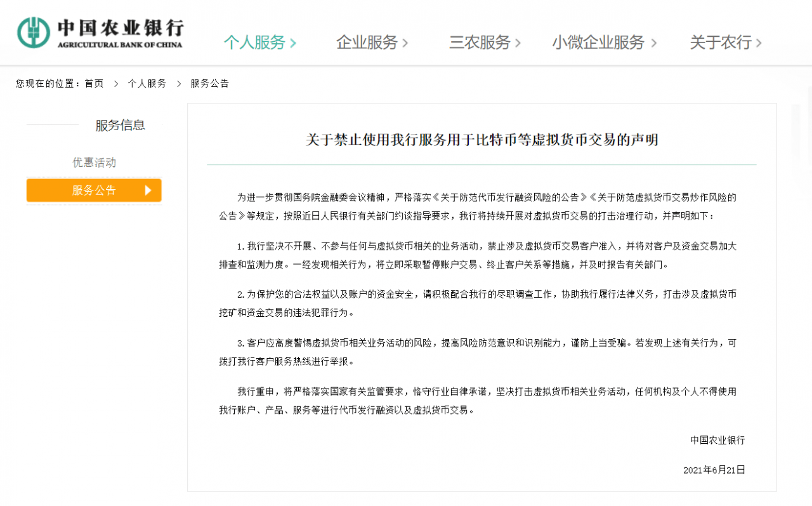Open the 个人服务 menu item
Image resolution: width=812 pixels, height=506 pixels.
tap(257, 43)
